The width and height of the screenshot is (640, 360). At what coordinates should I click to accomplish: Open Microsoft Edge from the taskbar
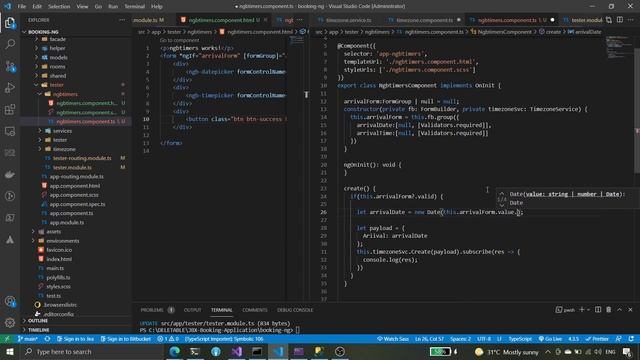click(175, 351)
